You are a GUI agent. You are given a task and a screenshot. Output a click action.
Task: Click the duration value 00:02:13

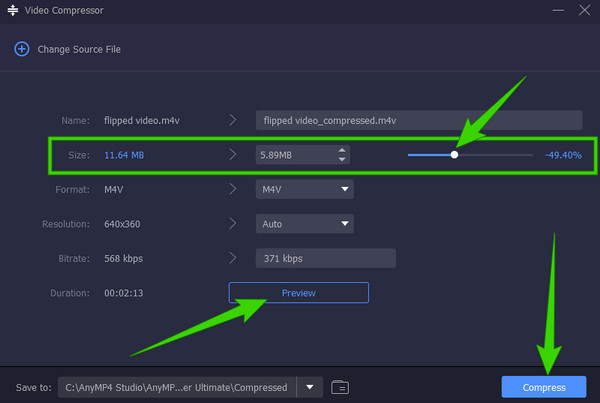[x=124, y=293]
